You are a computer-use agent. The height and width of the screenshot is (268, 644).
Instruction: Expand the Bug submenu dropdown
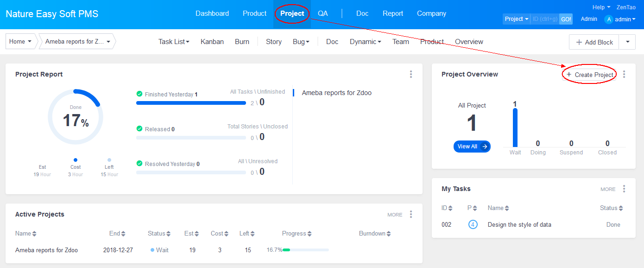[301, 42]
